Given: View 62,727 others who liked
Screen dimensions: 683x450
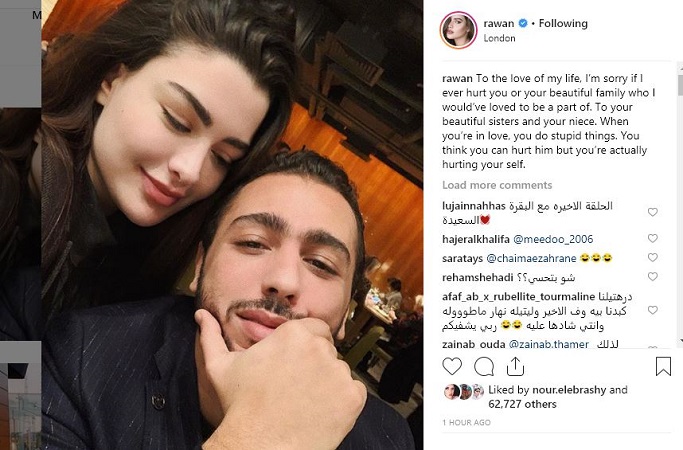Looking at the screenshot, I should pyautogui.click(x=522, y=404).
